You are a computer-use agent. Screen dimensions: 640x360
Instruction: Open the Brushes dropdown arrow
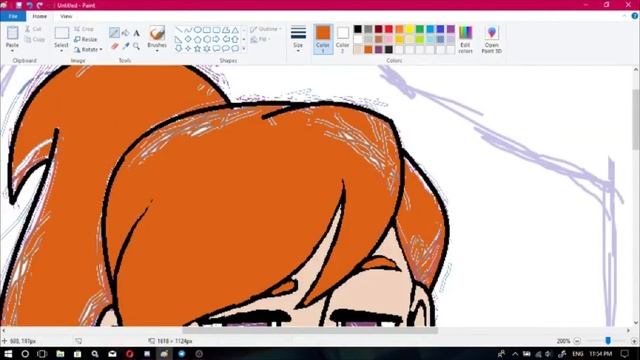(x=157, y=51)
